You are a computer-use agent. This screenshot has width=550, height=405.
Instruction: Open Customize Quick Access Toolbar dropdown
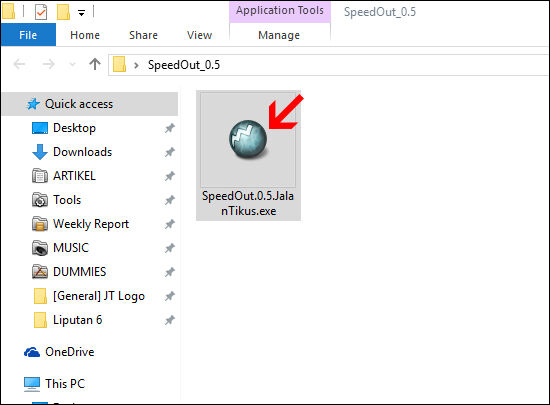pos(81,13)
